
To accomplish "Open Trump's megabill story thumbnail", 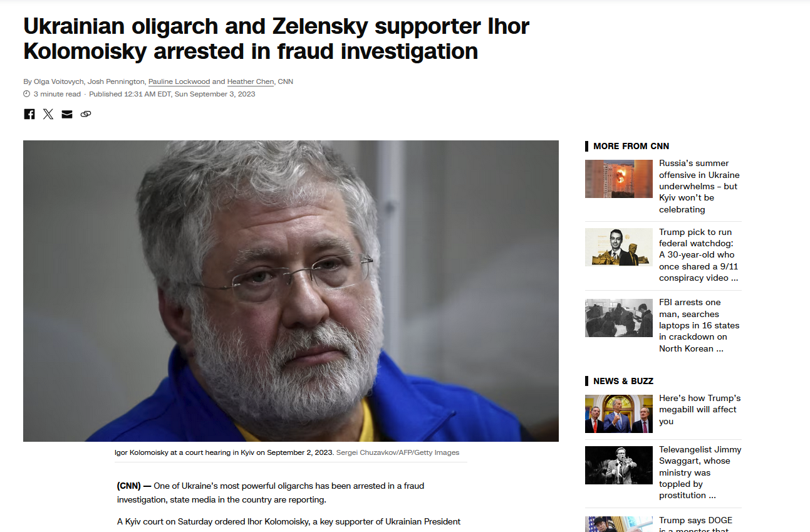I will pyautogui.click(x=619, y=414).
